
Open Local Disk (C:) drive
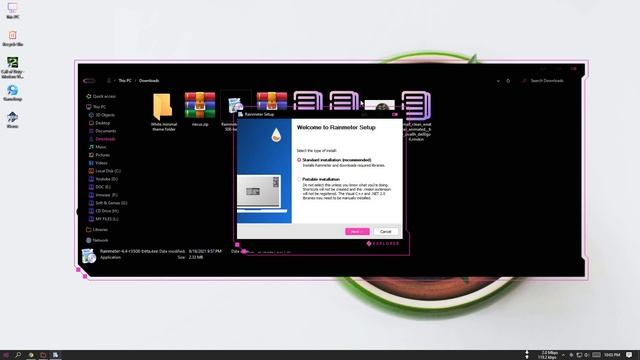point(104,171)
